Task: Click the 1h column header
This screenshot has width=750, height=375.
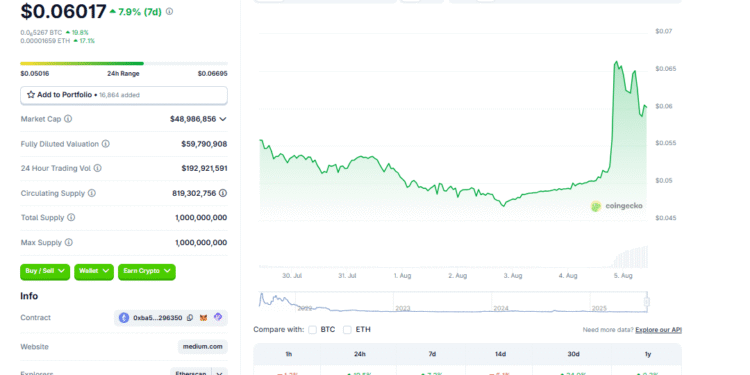Action: coord(287,354)
